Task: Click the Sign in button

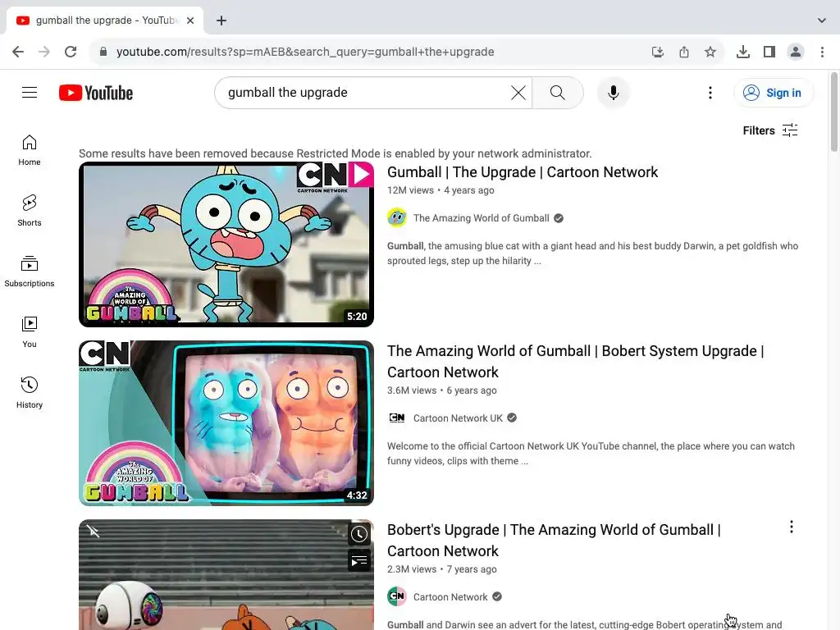Action: click(773, 93)
